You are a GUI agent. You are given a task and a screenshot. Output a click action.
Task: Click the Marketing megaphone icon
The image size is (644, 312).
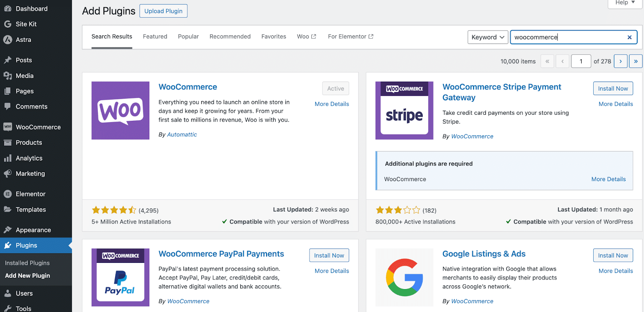point(8,174)
